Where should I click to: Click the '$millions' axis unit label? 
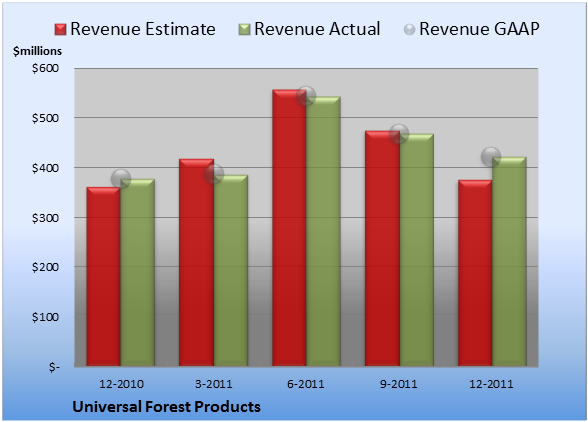pyautogui.click(x=38, y=51)
